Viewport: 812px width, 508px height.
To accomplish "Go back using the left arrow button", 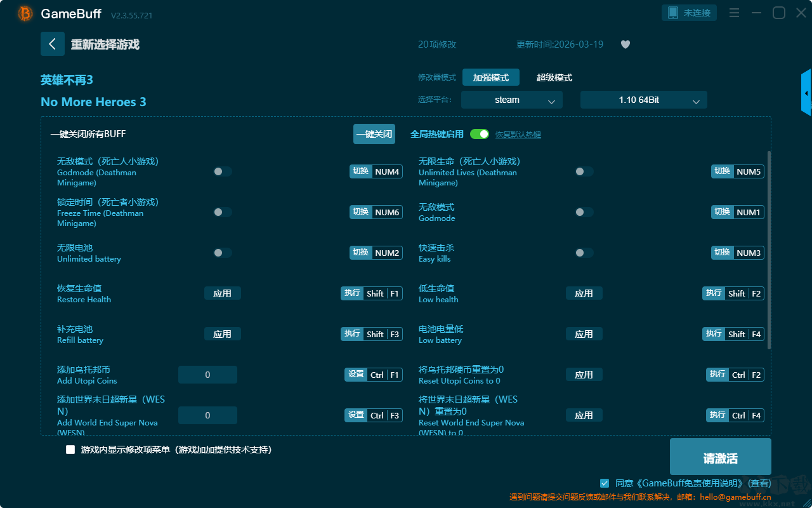I will 53,44.
